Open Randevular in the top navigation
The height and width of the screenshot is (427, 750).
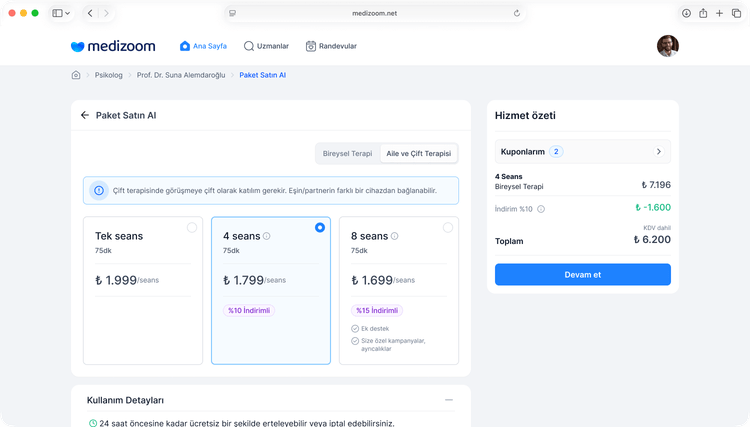tap(331, 46)
